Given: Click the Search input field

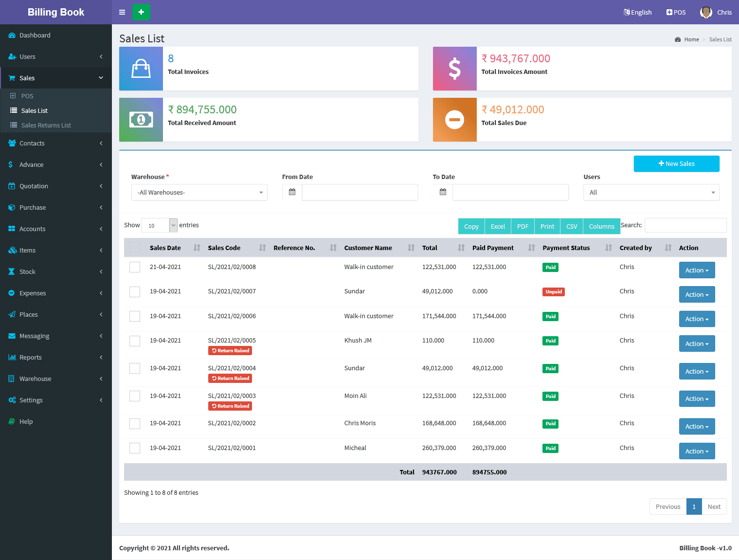Looking at the screenshot, I should click(x=685, y=225).
